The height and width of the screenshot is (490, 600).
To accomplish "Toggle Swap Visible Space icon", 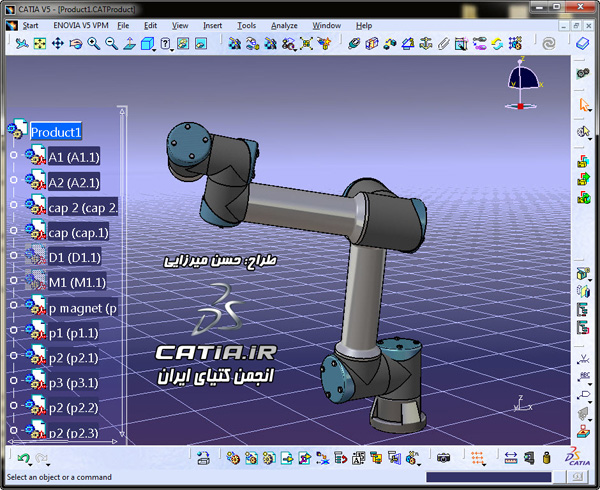I will coord(201,44).
